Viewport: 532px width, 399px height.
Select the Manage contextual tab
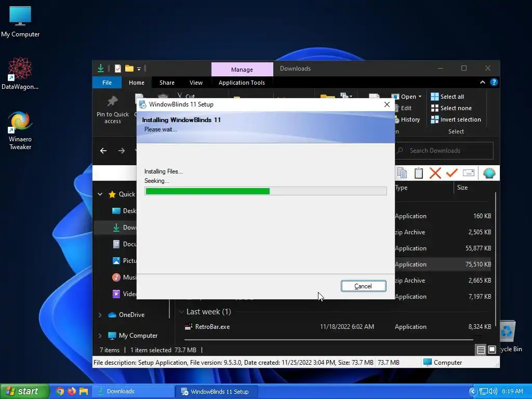click(x=242, y=69)
